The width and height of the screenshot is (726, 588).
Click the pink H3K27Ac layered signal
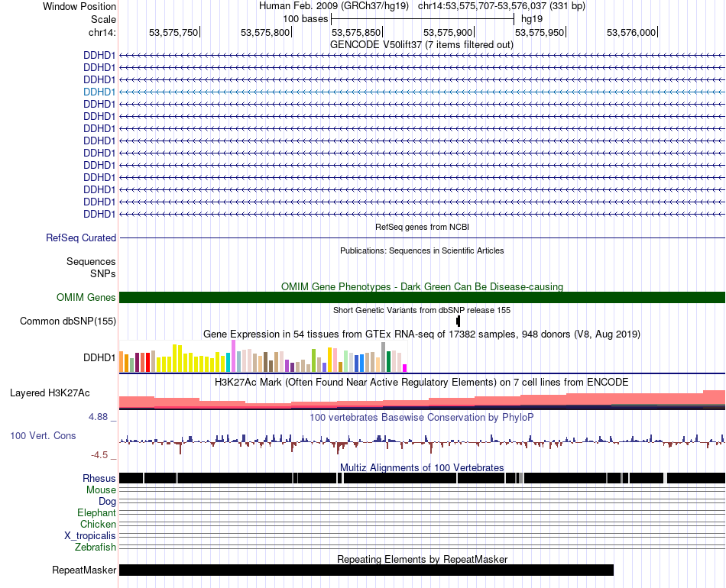click(x=422, y=400)
